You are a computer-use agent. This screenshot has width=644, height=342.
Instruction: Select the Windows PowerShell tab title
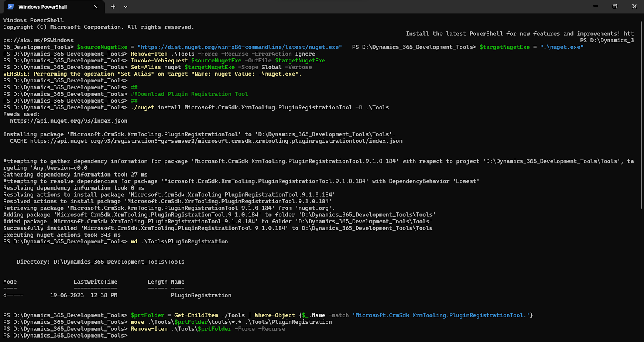pos(43,7)
